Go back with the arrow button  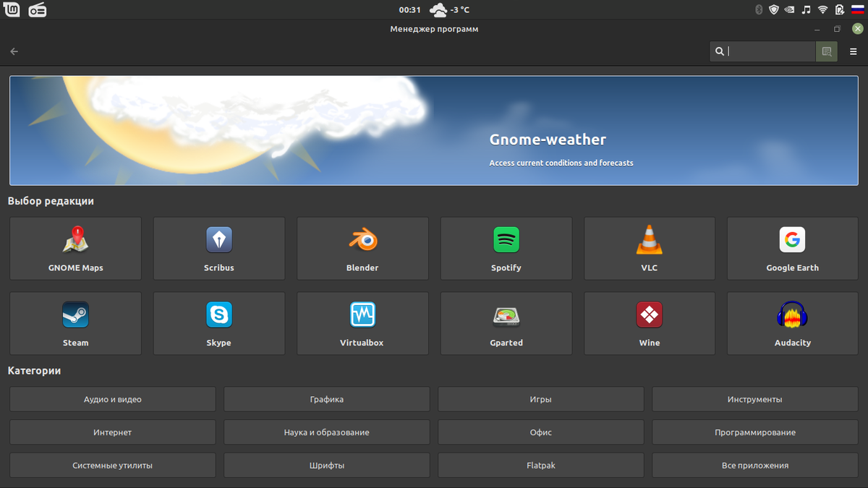pos(14,51)
